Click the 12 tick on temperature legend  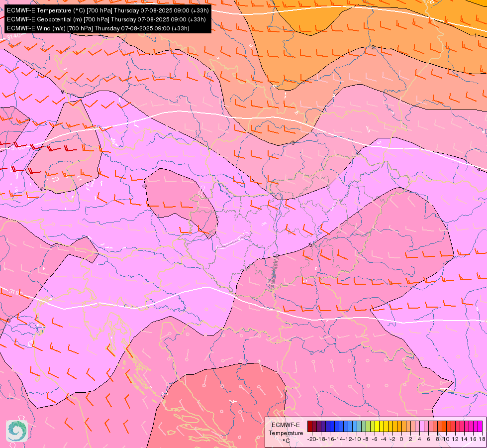(455, 439)
